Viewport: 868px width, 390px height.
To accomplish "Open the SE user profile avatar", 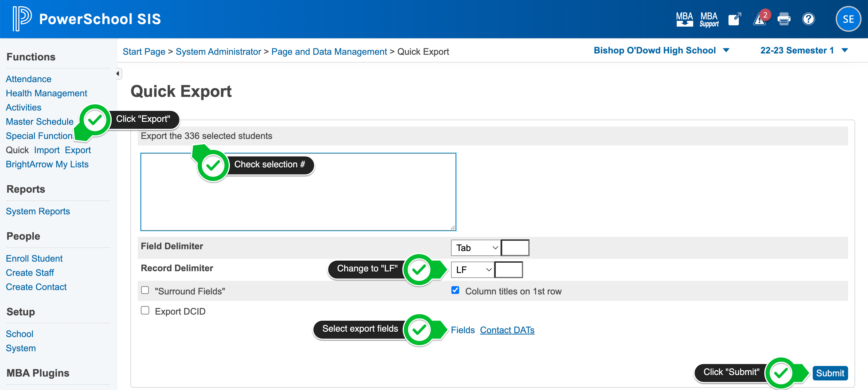I will click(x=848, y=19).
